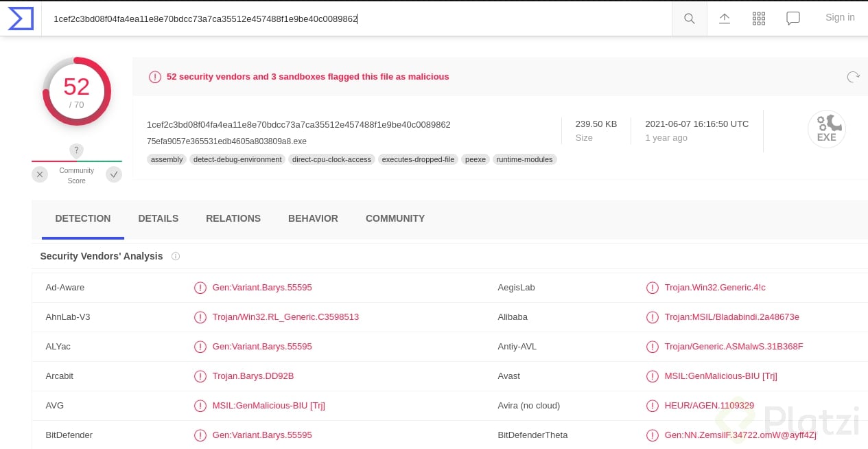Reanalyze file with the refresh icon
Screen dimensions: 868x449
[853, 77]
